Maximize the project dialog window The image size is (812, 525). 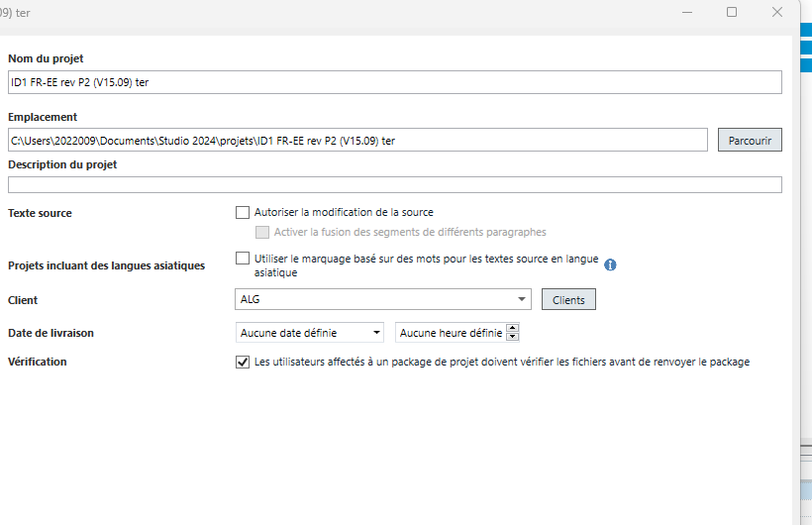732,13
